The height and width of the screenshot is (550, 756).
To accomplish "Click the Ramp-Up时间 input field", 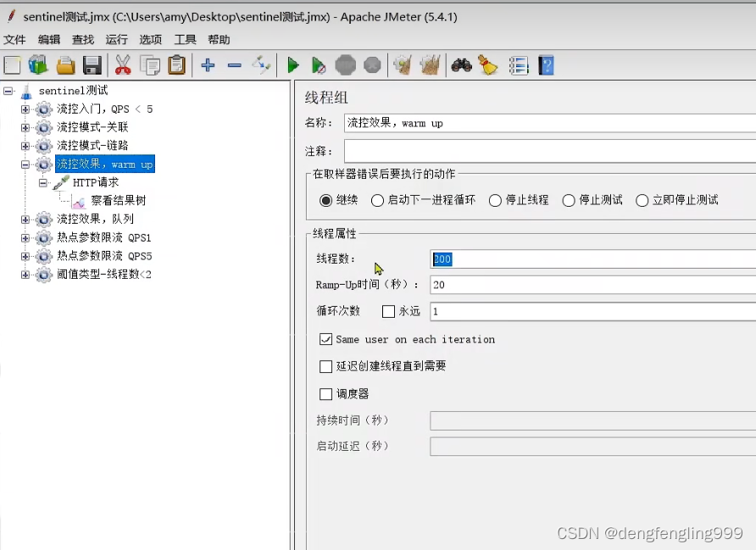I will pos(593,285).
